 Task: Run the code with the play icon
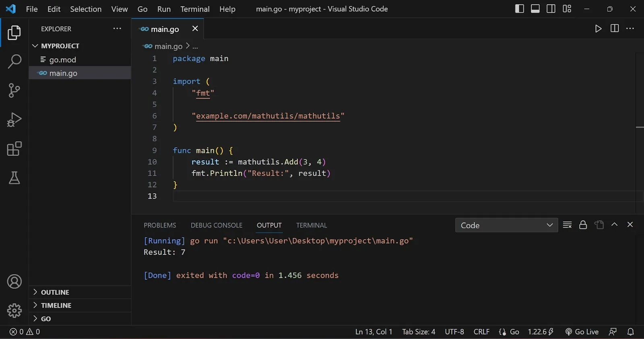[598, 29]
